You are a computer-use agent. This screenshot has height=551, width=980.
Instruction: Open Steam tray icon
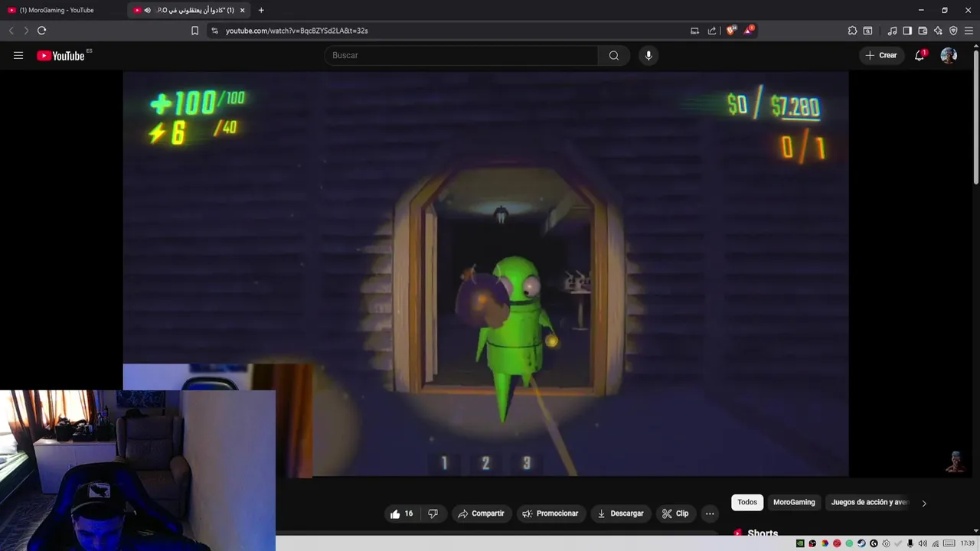coord(861,543)
